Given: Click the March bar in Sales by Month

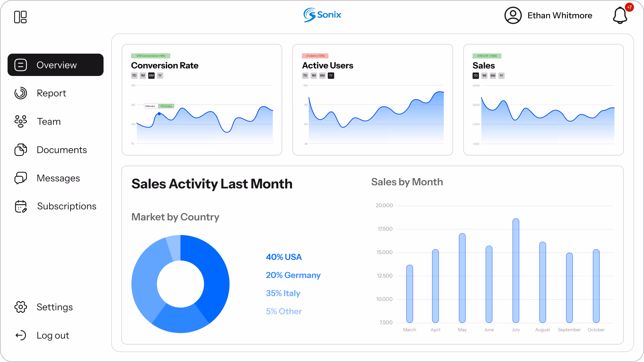Looking at the screenshot, I should point(409,294).
